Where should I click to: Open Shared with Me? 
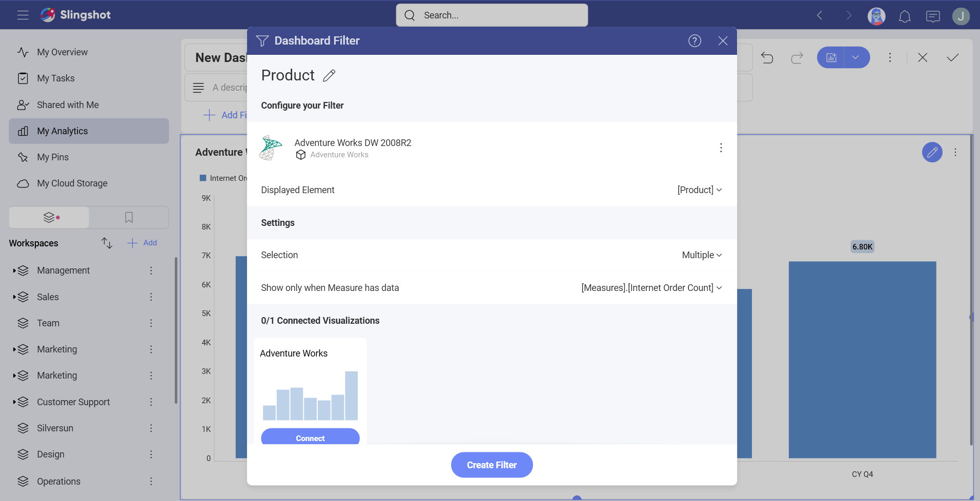(89, 105)
